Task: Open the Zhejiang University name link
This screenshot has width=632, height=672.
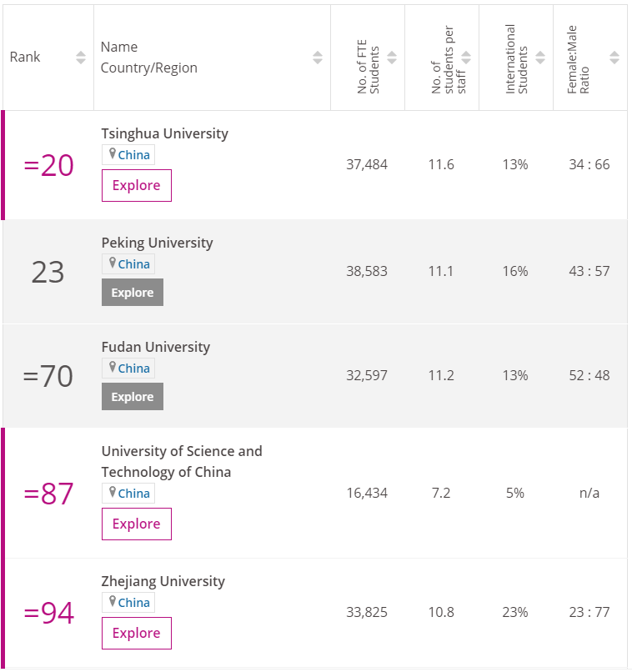Action: 163,582
